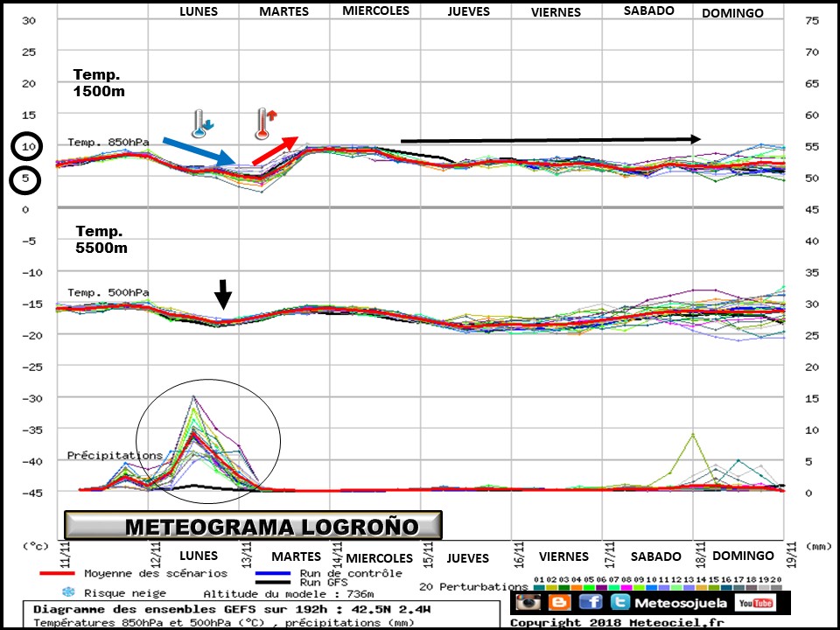Viewport: 840px width, 630px height.
Task: Click the Diagramme des ensembles GEFS sur 192h title
Action: pyautogui.click(x=232, y=610)
